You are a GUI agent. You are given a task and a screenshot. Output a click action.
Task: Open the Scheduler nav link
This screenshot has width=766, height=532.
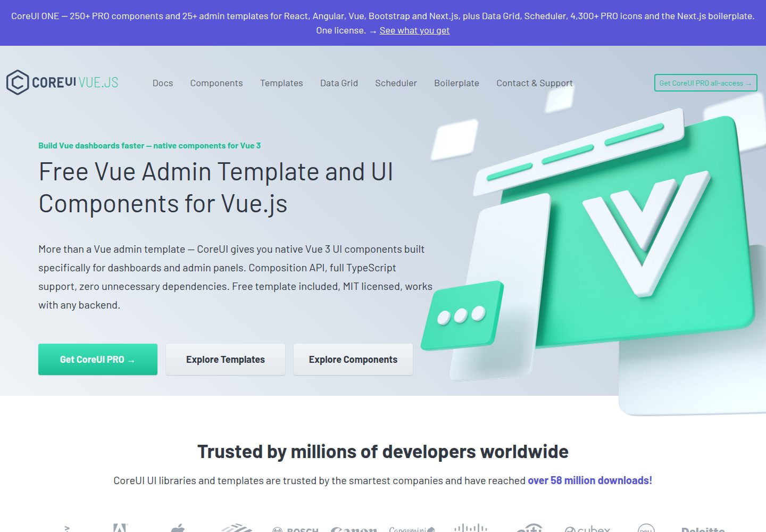(x=396, y=83)
